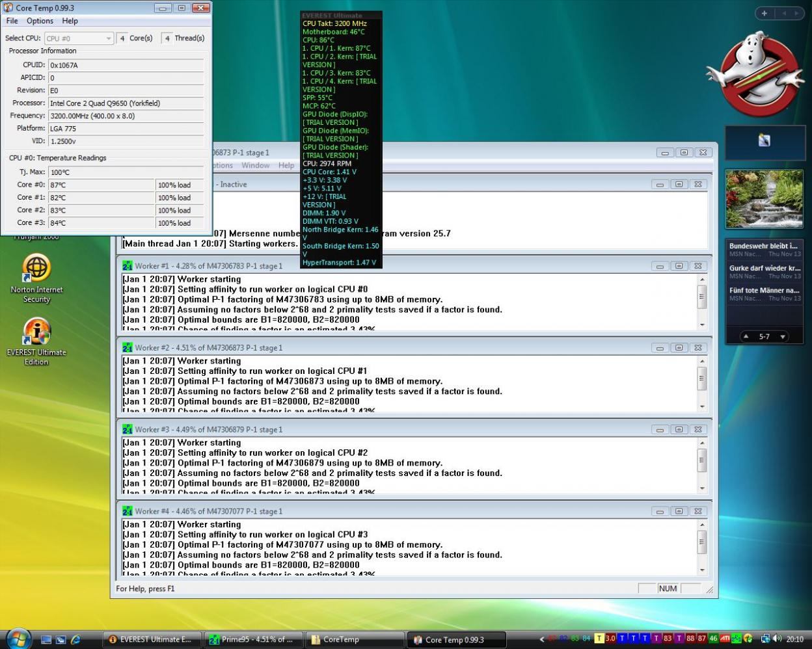Image resolution: width=812 pixels, height=649 pixels.
Task: Switch to Prime95 taskbar button
Action: (254, 640)
